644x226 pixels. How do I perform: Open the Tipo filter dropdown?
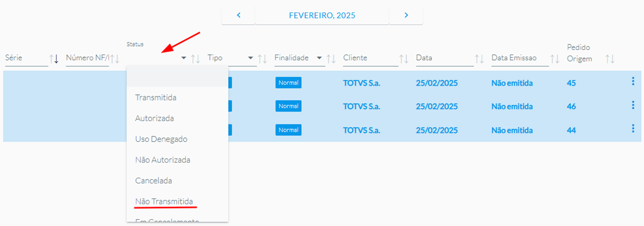(250, 58)
